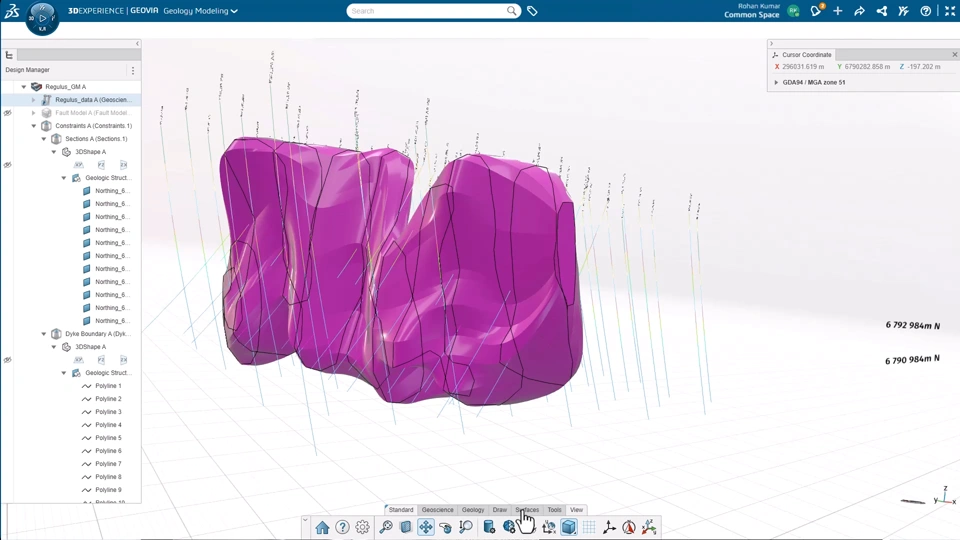Collapse the Constraints A node
This screenshot has height=540, width=960.
tap(34, 126)
